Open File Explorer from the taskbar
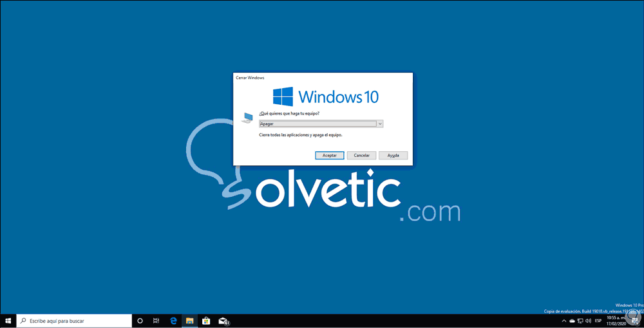The image size is (644, 328). point(189,321)
